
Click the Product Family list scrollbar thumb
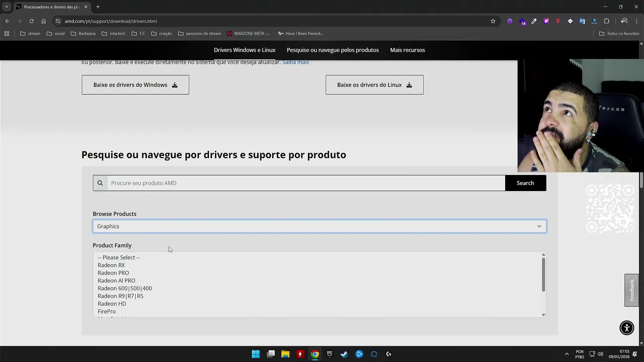click(x=543, y=275)
